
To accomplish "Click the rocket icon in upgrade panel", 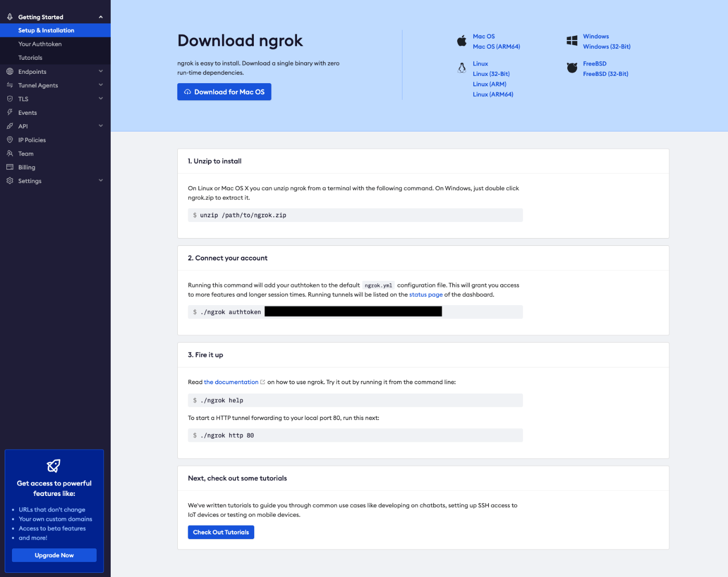I will [x=54, y=466].
